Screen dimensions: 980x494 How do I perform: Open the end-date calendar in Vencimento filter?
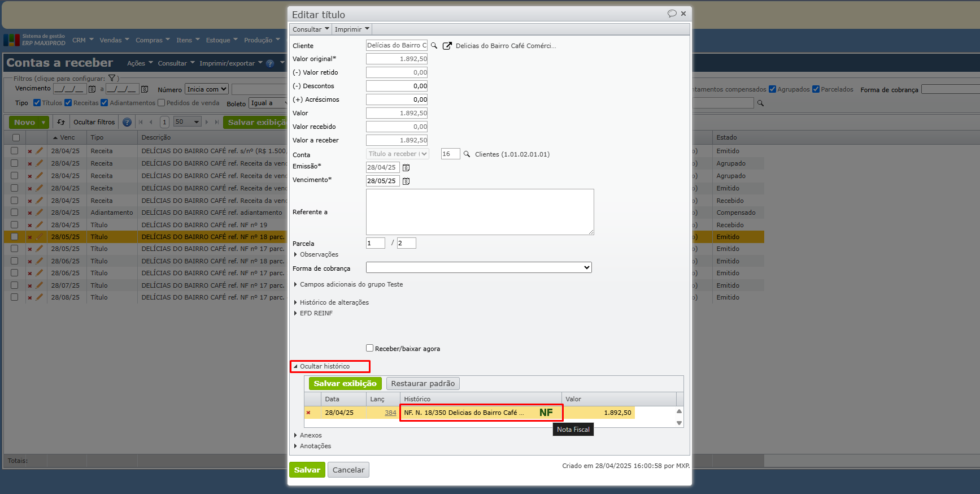coord(145,89)
